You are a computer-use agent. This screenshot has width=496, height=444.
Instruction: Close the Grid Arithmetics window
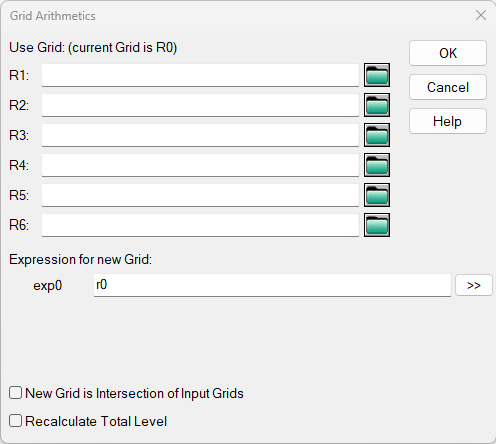[481, 15]
